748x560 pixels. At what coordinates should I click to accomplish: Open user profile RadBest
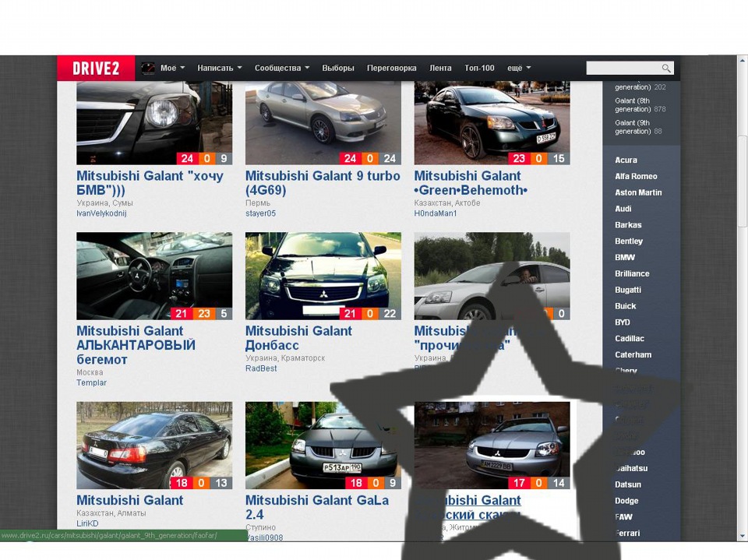tap(261, 368)
